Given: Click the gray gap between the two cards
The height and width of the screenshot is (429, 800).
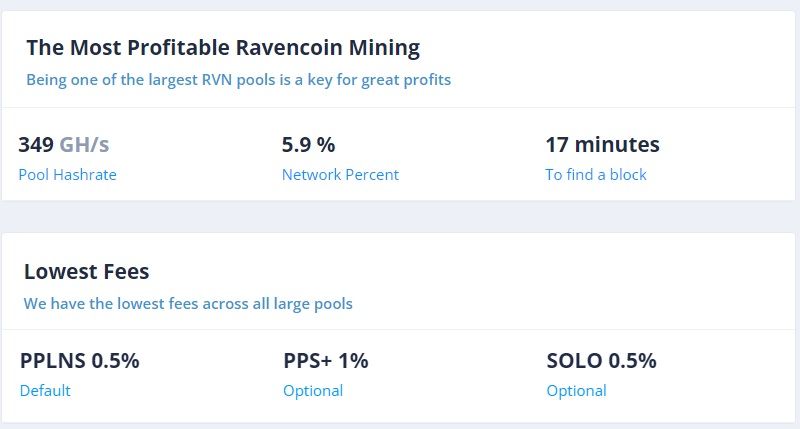Looking at the screenshot, I should tap(400, 217).
